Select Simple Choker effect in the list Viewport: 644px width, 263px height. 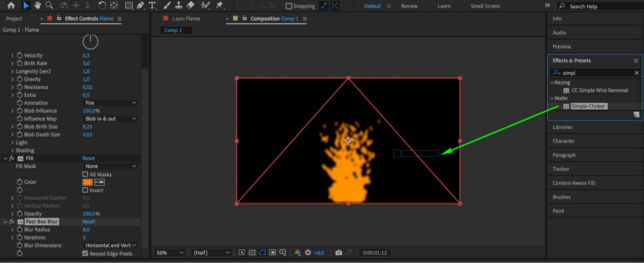[x=588, y=106]
